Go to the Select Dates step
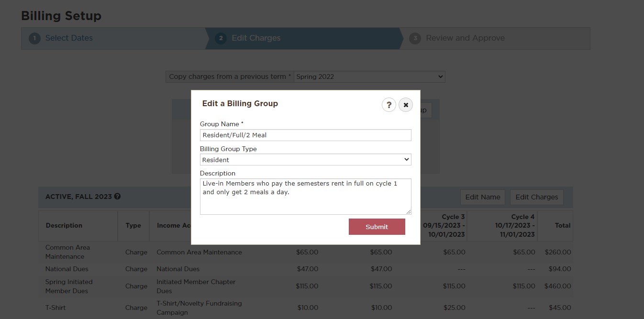The image size is (644, 319). coord(69,38)
